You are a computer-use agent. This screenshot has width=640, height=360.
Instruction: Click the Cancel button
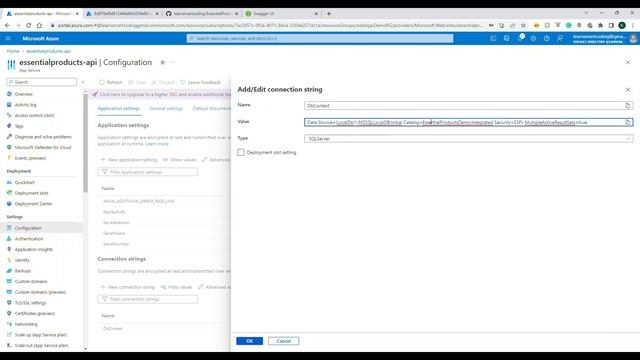tap(283, 341)
